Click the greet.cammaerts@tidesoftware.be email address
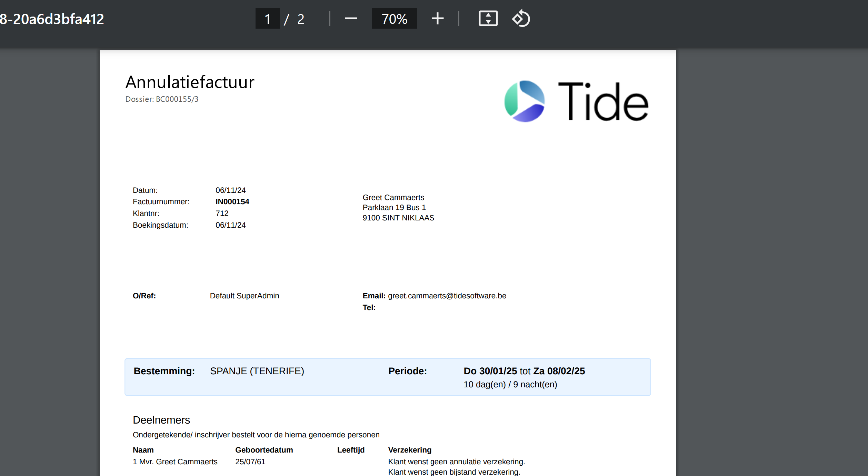The image size is (868, 476). point(447,296)
